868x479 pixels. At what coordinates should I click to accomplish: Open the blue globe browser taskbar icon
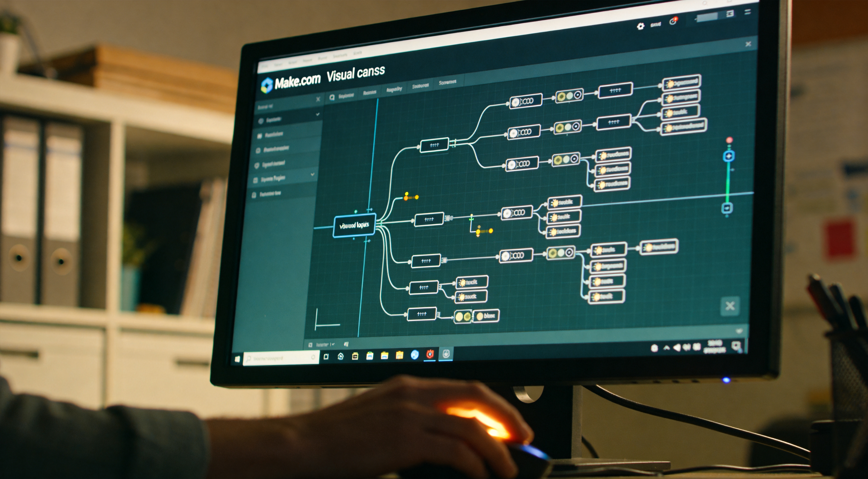[x=415, y=355]
